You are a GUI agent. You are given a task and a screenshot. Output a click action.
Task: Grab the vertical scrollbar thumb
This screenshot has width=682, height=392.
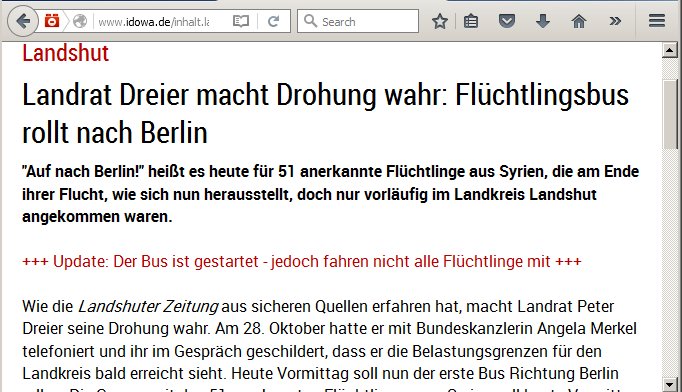pyautogui.click(x=670, y=114)
